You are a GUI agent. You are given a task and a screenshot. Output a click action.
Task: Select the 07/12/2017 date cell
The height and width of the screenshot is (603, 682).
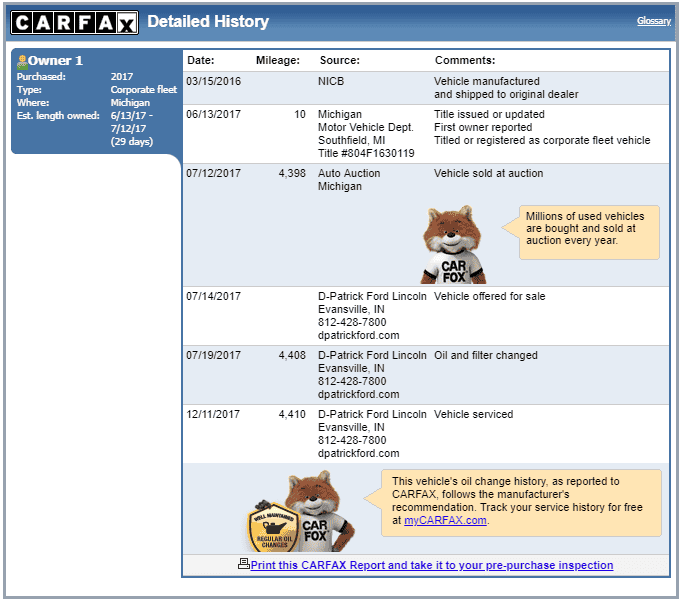[213, 173]
